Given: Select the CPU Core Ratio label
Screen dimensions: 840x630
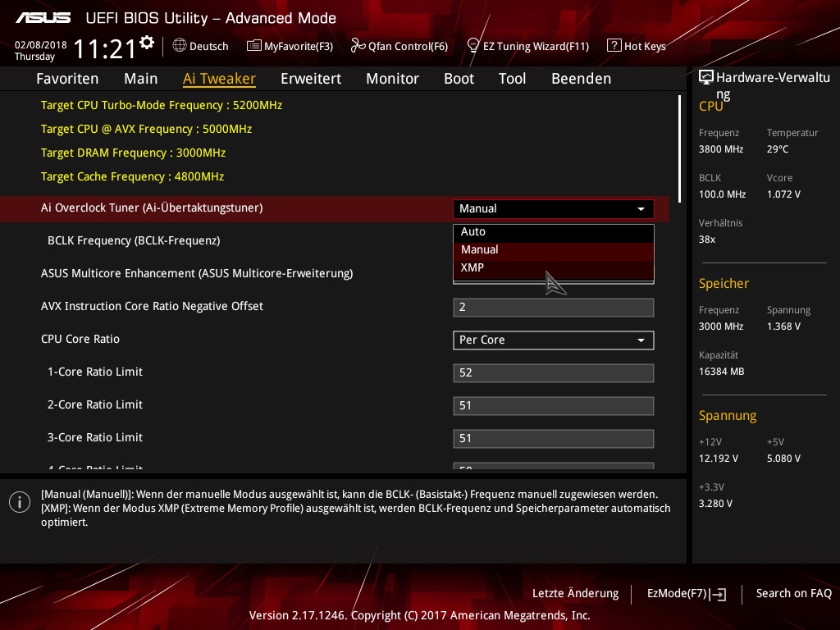Looking at the screenshot, I should [80, 339].
